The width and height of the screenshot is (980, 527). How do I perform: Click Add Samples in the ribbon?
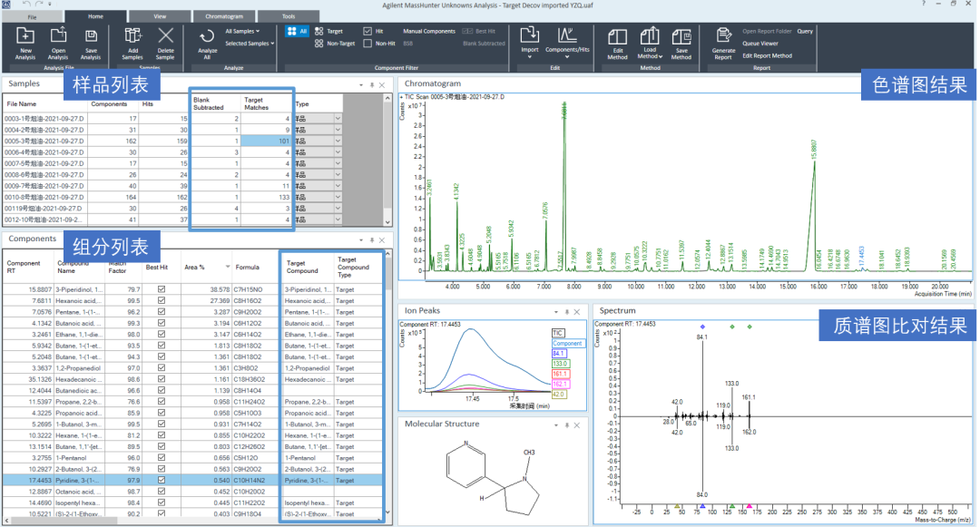[x=132, y=36]
